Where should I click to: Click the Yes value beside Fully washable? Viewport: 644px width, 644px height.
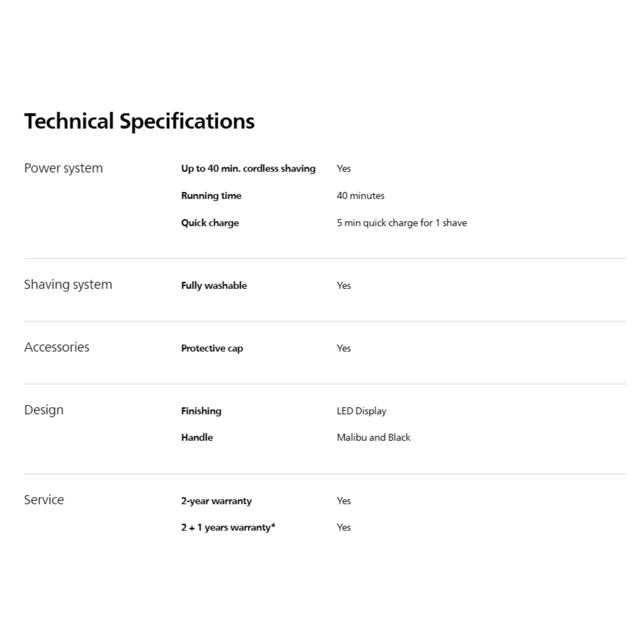[344, 286]
